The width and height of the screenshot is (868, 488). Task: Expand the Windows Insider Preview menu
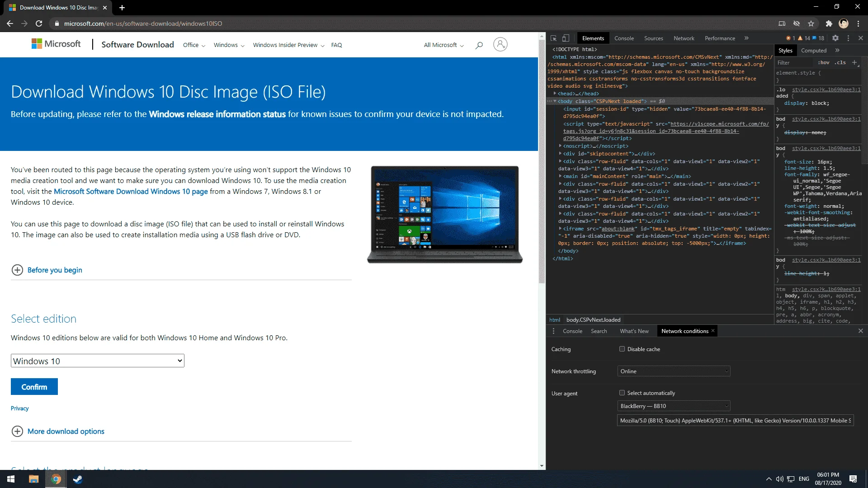pos(288,45)
